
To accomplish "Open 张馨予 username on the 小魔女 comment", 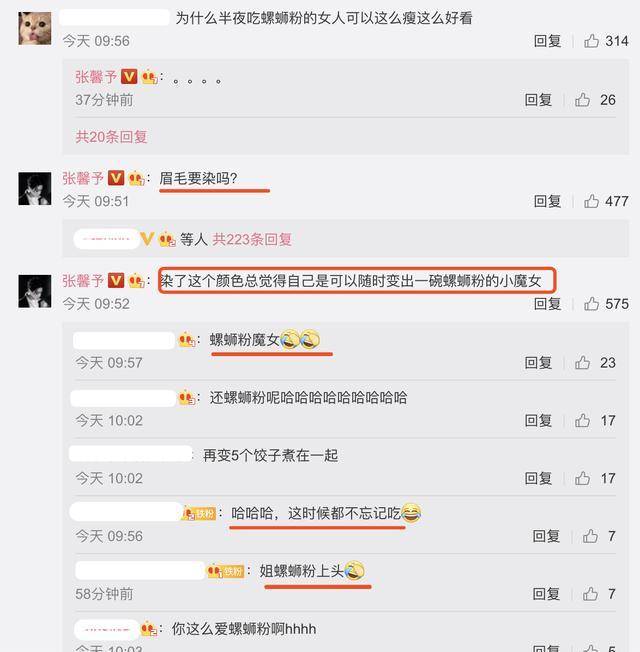I will [83, 281].
